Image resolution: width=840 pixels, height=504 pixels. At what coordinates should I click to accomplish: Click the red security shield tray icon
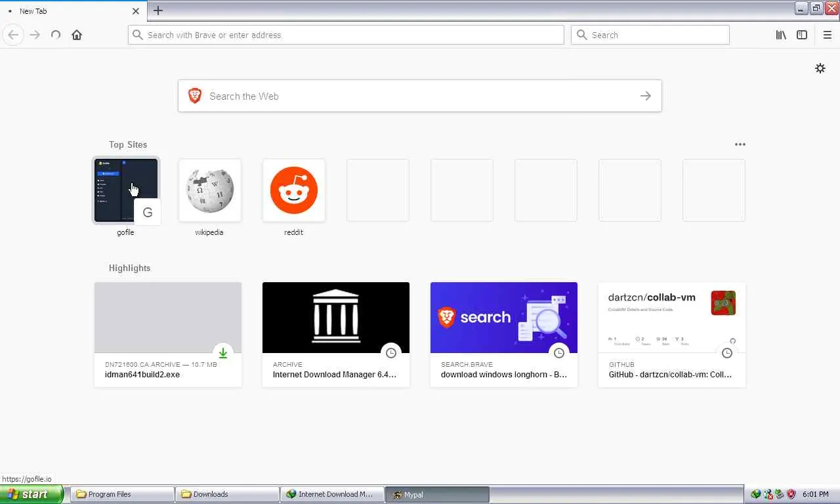click(791, 494)
